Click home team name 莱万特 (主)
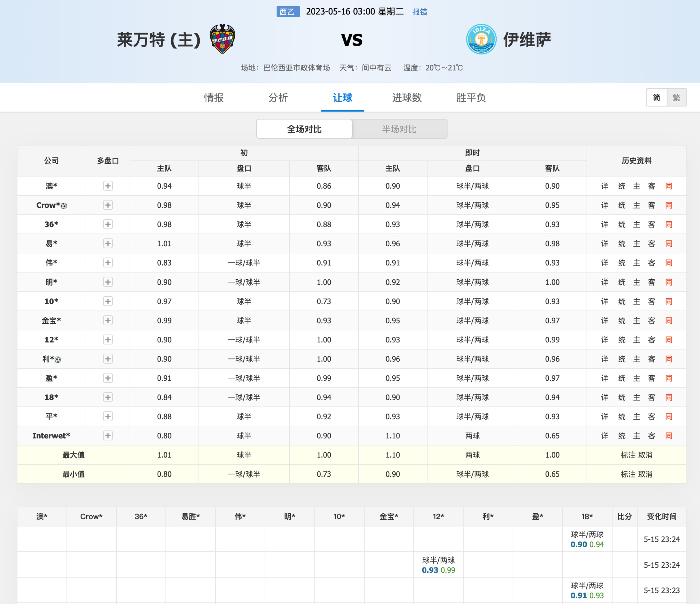Viewport: 700px width, 604px height. (x=159, y=40)
